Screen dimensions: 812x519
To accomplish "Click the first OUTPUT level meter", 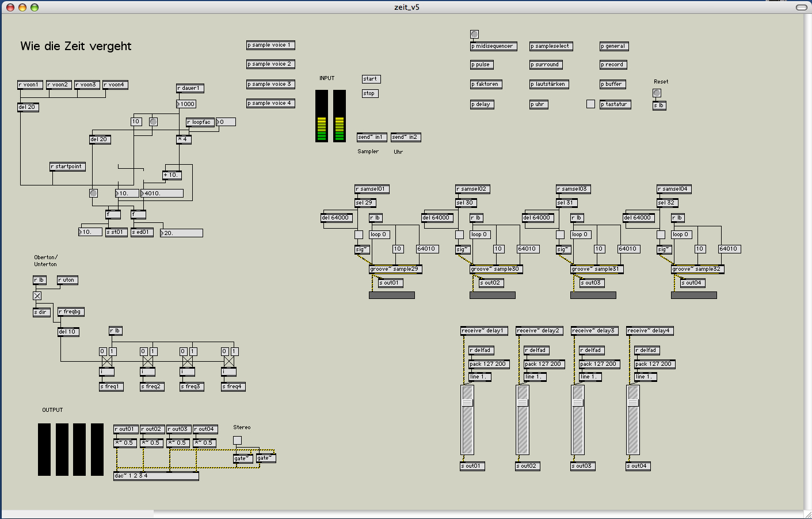I will click(x=44, y=449).
